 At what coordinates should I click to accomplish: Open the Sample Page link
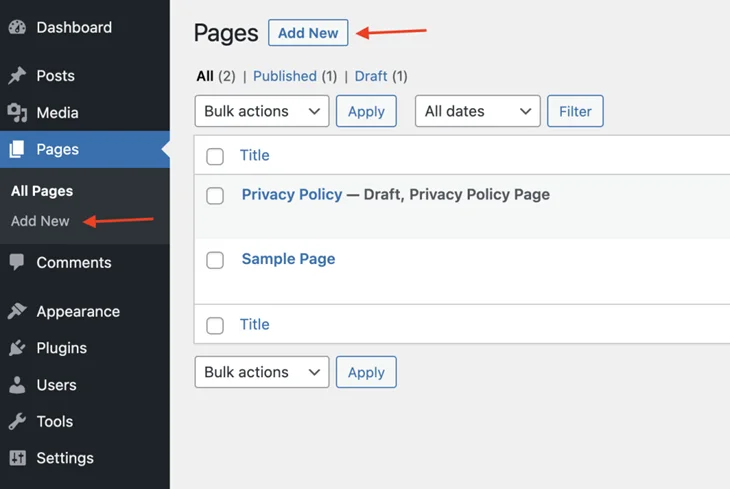click(288, 258)
